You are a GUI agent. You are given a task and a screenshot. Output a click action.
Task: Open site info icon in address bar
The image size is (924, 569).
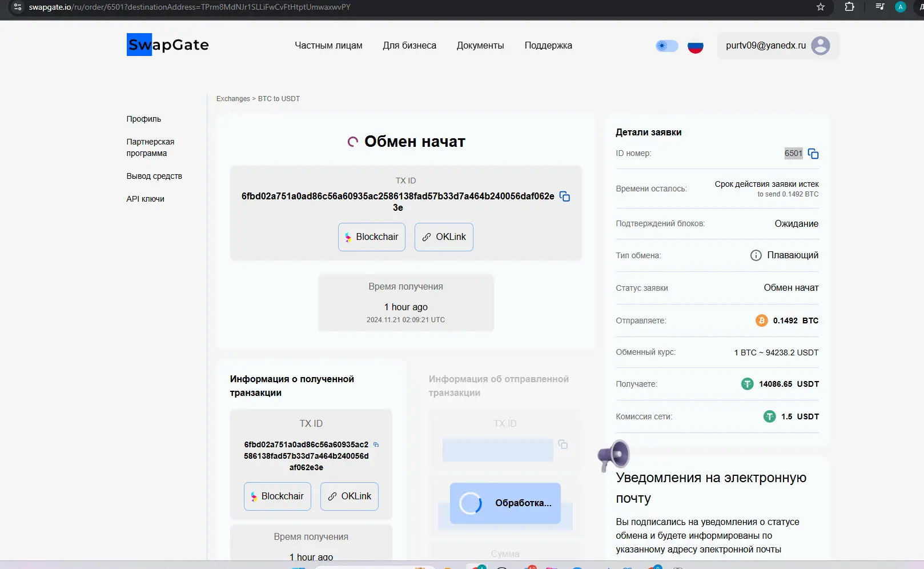[x=17, y=7]
